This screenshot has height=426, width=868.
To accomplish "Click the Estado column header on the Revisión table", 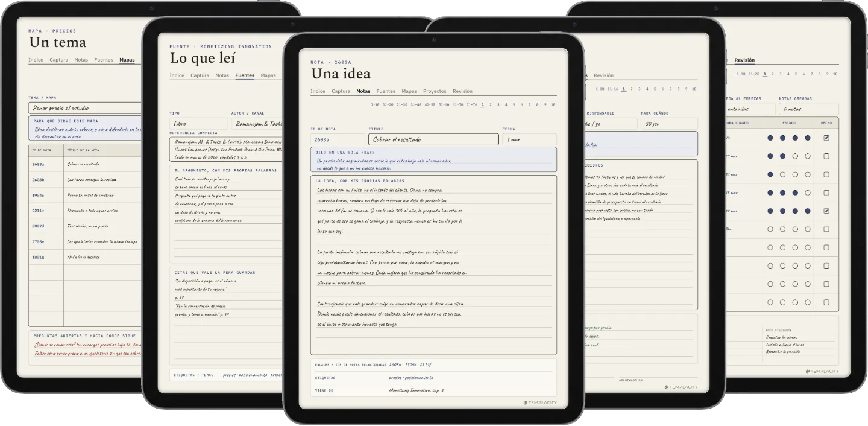I will (789, 123).
